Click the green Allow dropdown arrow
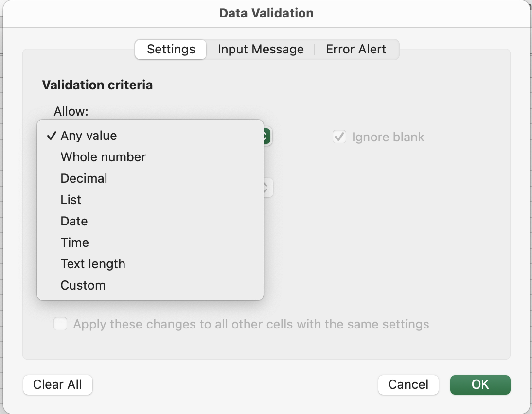532x414 pixels. point(267,137)
